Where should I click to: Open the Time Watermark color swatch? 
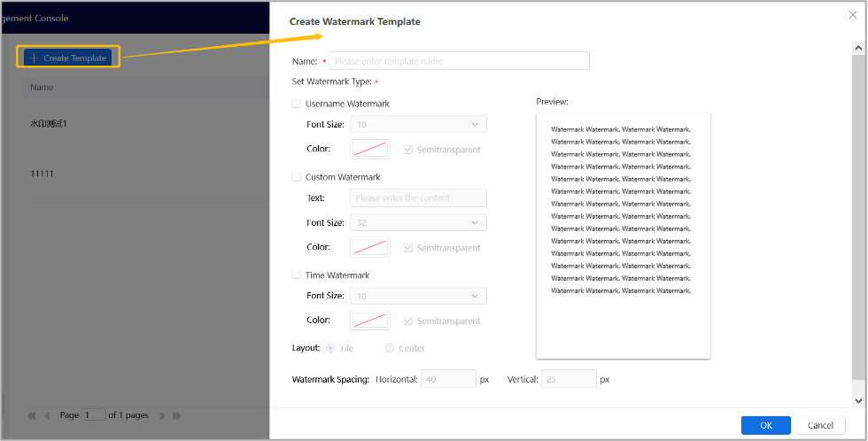tap(370, 321)
